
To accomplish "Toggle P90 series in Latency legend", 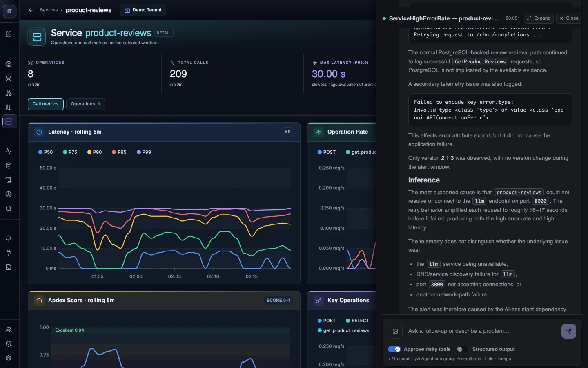I will click(95, 152).
